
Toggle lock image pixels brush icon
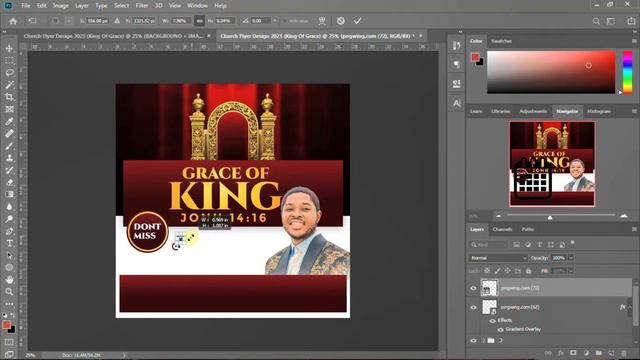click(x=497, y=271)
